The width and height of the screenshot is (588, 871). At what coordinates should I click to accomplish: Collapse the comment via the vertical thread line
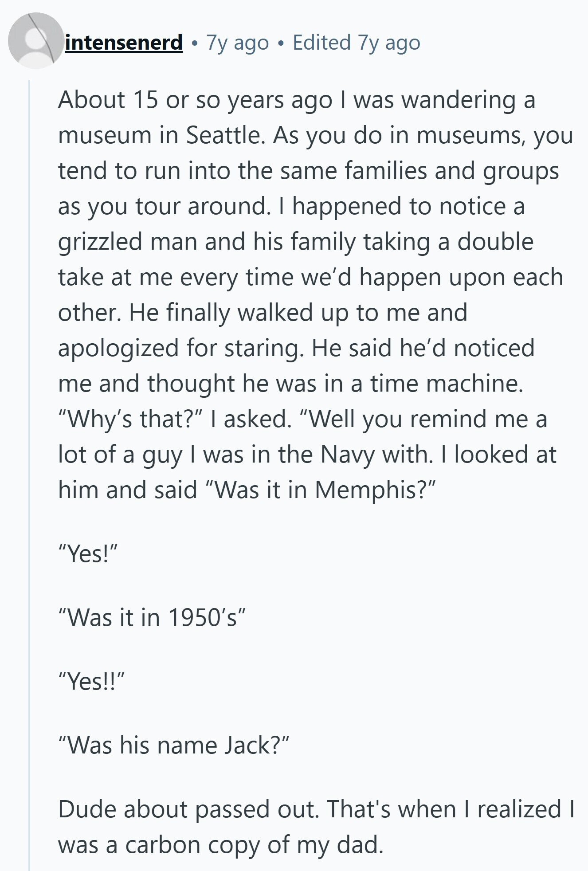(x=29, y=475)
